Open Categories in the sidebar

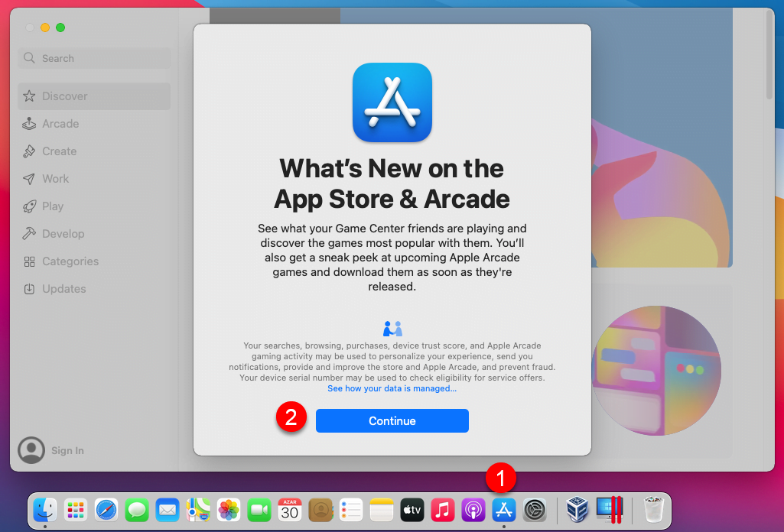pyautogui.click(x=94, y=261)
